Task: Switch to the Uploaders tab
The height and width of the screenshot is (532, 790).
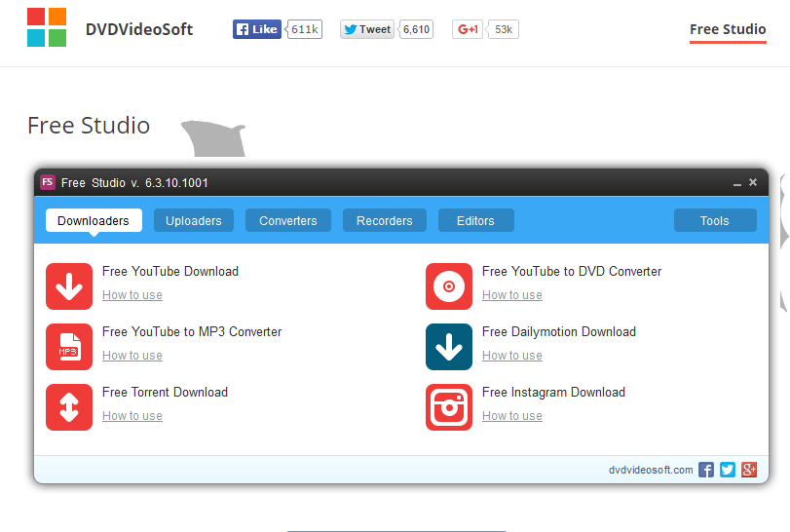Action: click(x=194, y=220)
